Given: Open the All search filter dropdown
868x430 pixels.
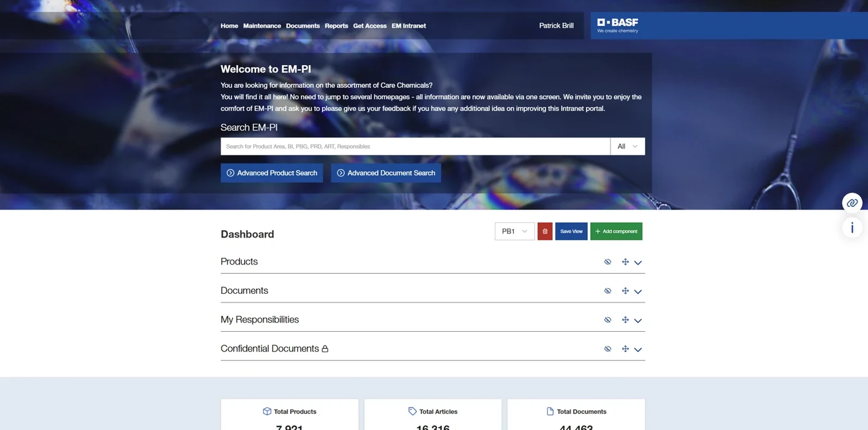Looking at the screenshot, I should [627, 147].
